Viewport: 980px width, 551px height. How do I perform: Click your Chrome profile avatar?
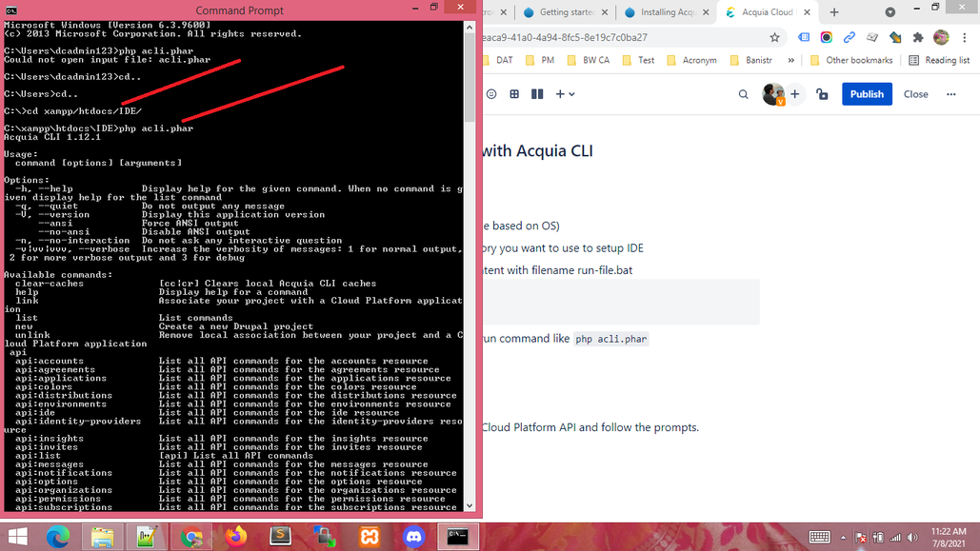(x=941, y=36)
